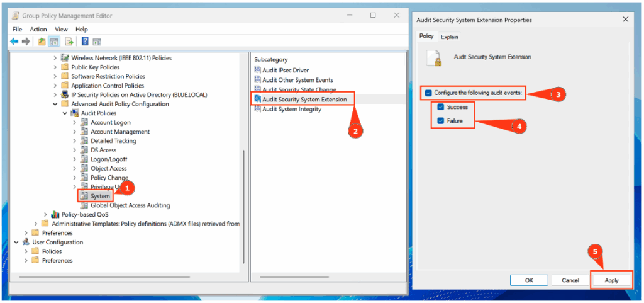Select the Audit IPsec Driver subcategory icon
Image resolution: width=644 pixels, height=303 pixels.
257,71
